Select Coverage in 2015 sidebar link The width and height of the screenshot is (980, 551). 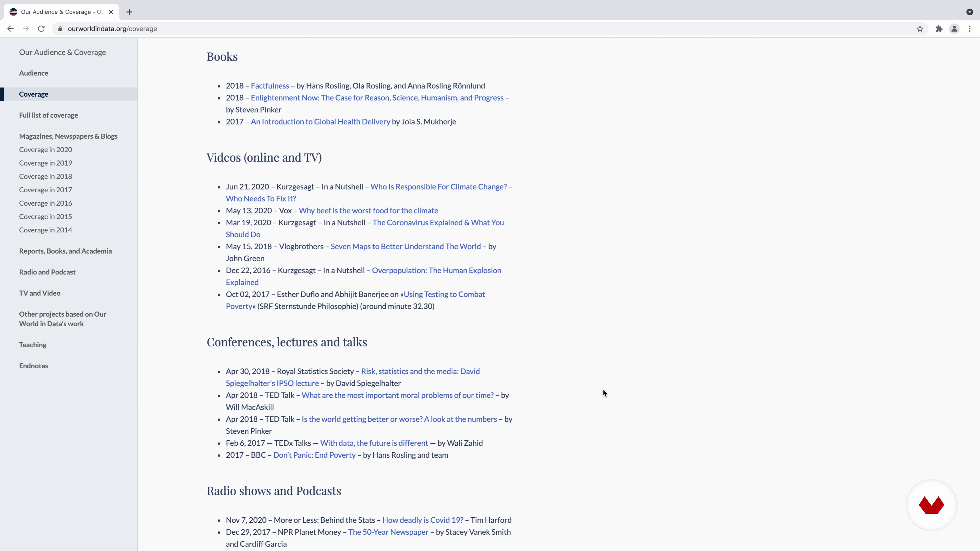46,216
